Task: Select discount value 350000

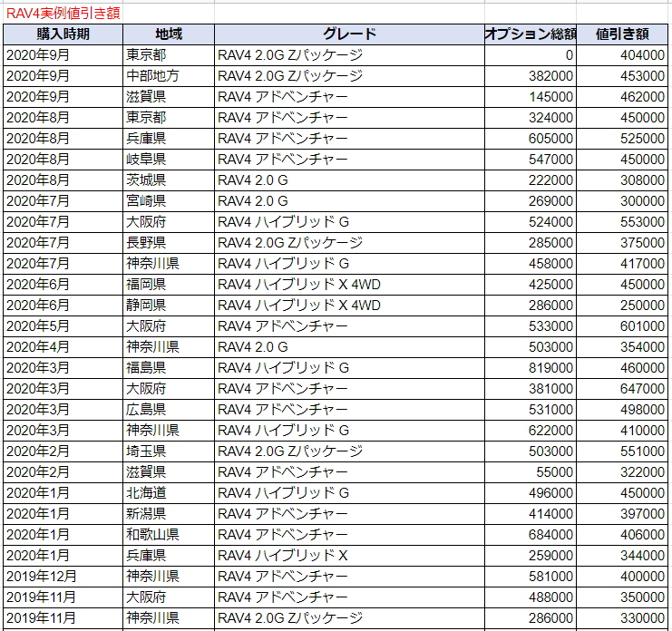Action: tap(622, 597)
